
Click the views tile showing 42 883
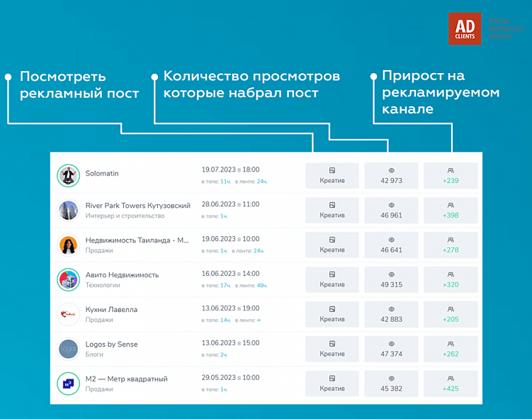(x=391, y=314)
